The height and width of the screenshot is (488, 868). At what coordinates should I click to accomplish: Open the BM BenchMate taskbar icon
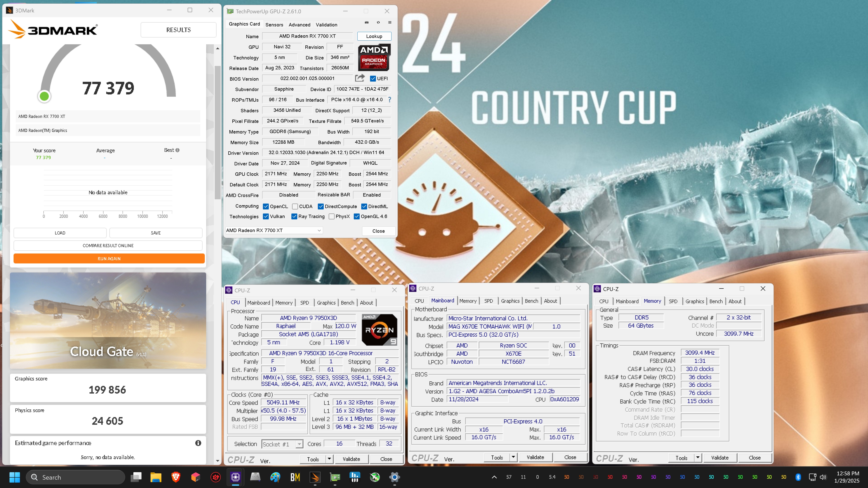(x=295, y=477)
